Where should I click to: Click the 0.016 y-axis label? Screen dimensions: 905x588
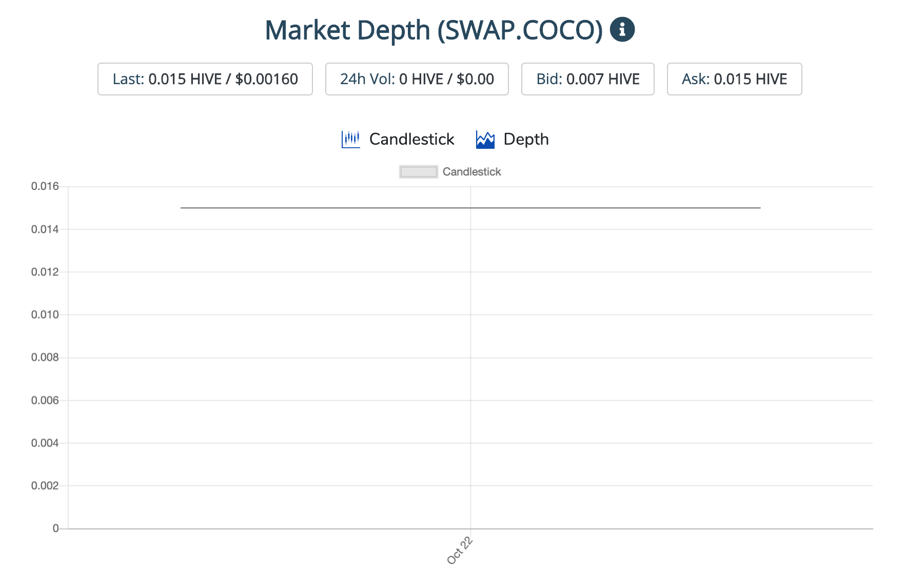(45, 186)
